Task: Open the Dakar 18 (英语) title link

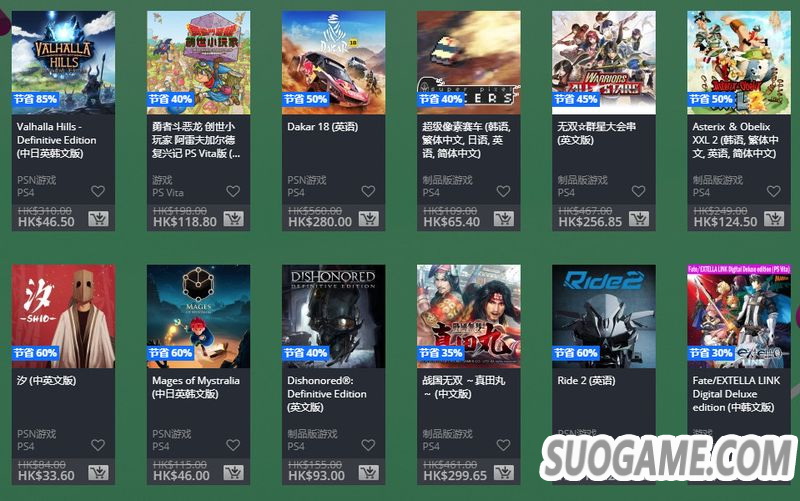Action: tap(322, 127)
